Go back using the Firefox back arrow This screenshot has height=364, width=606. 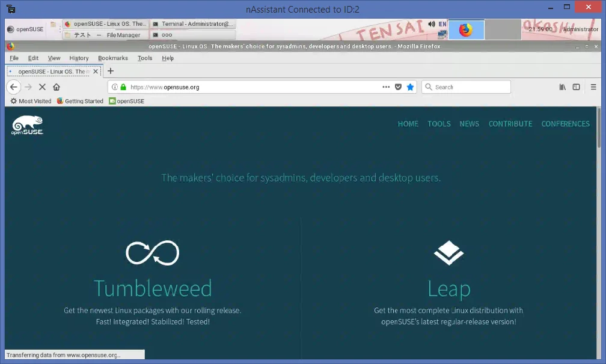[x=13, y=87]
